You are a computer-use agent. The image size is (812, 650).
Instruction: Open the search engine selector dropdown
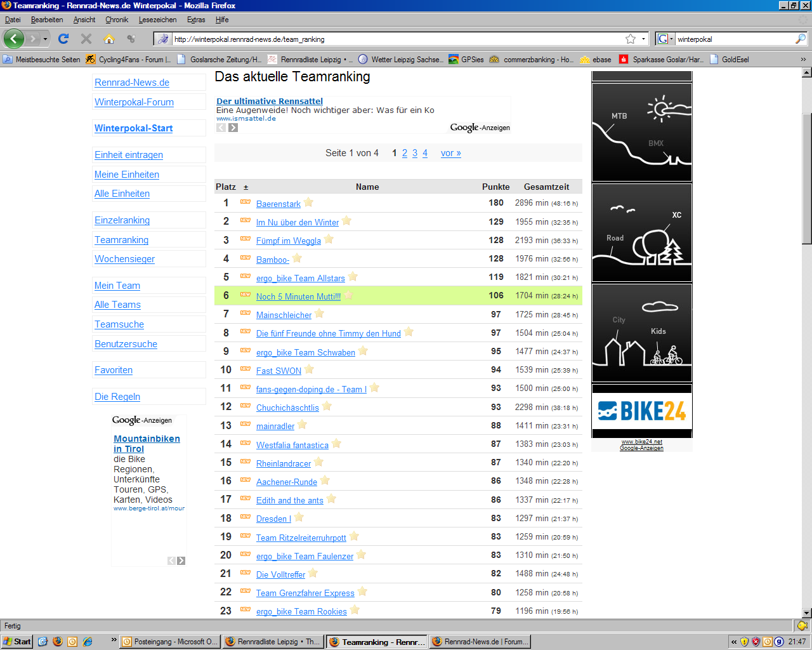coord(665,39)
